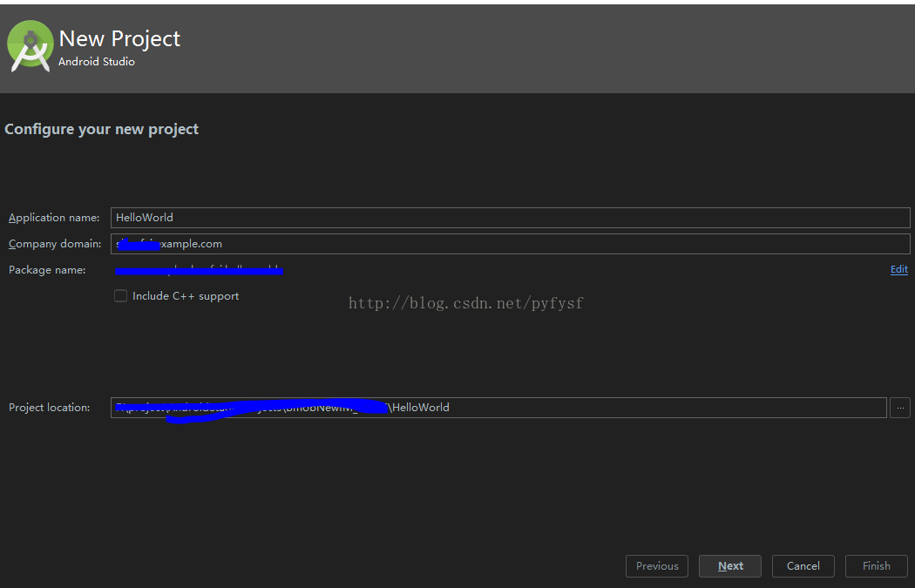The height and width of the screenshot is (588, 915).
Task: Select the Application name label
Action: point(54,218)
